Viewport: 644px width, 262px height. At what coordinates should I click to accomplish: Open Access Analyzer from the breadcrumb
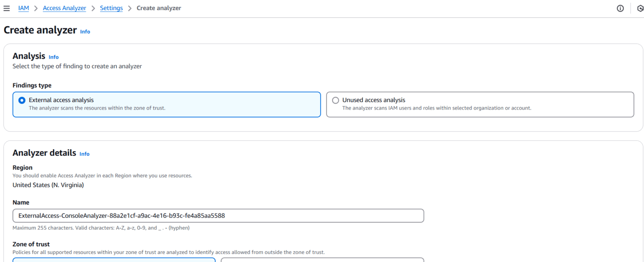(64, 8)
